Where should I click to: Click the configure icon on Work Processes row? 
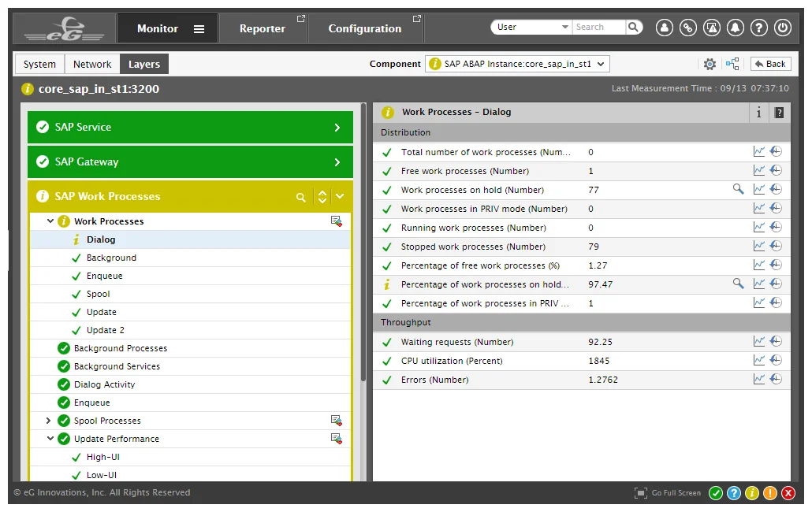pos(337,221)
